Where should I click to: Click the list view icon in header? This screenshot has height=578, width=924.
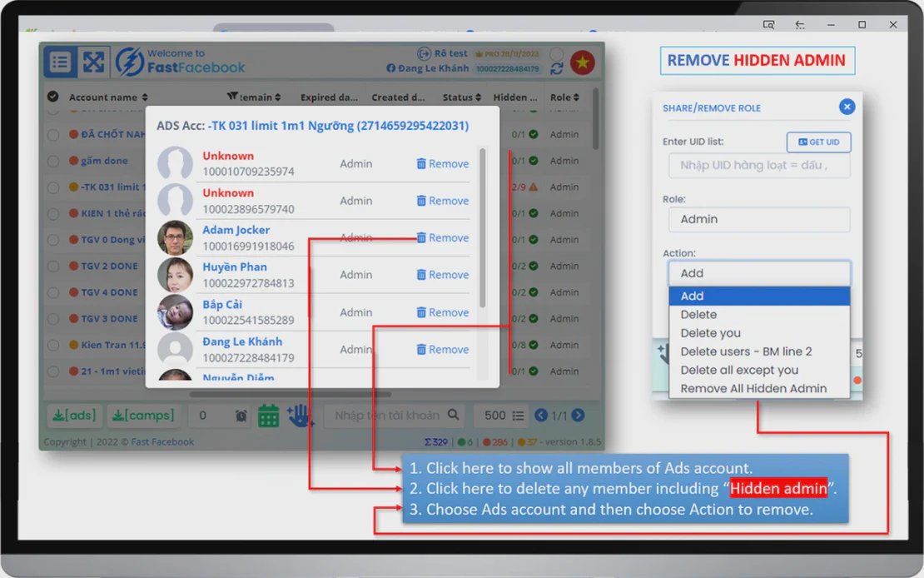pyautogui.click(x=60, y=62)
